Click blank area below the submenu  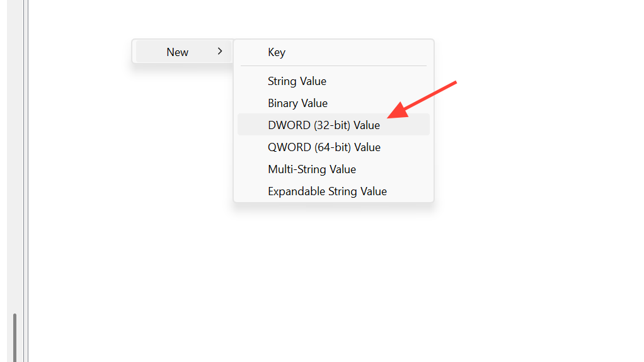coord(334,271)
